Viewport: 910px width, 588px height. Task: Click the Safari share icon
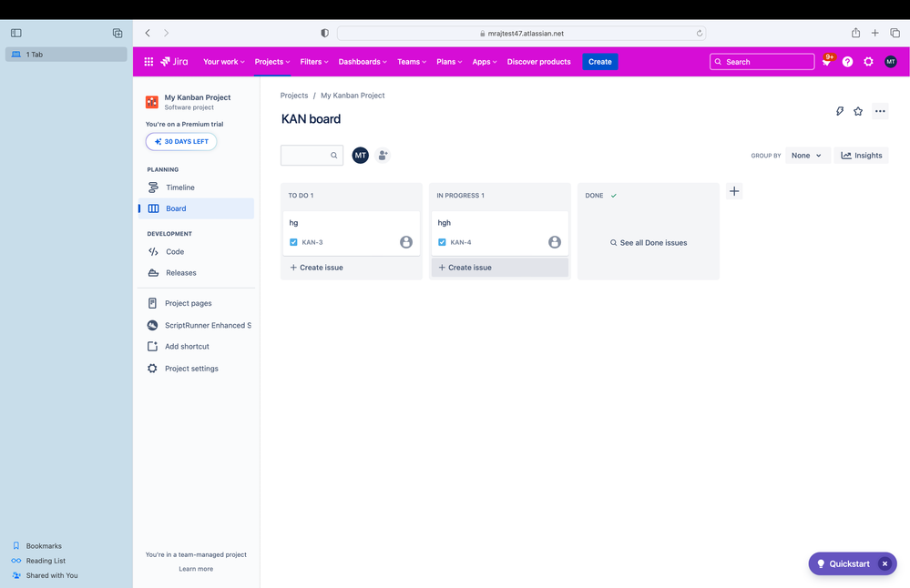[855, 33]
